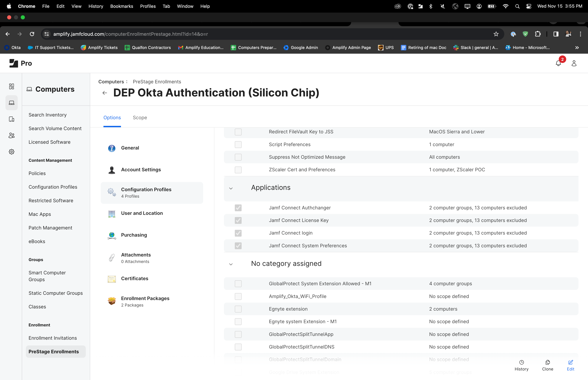588x380 pixels.
Task: Open Google Admin bookmark
Action: click(300, 48)
